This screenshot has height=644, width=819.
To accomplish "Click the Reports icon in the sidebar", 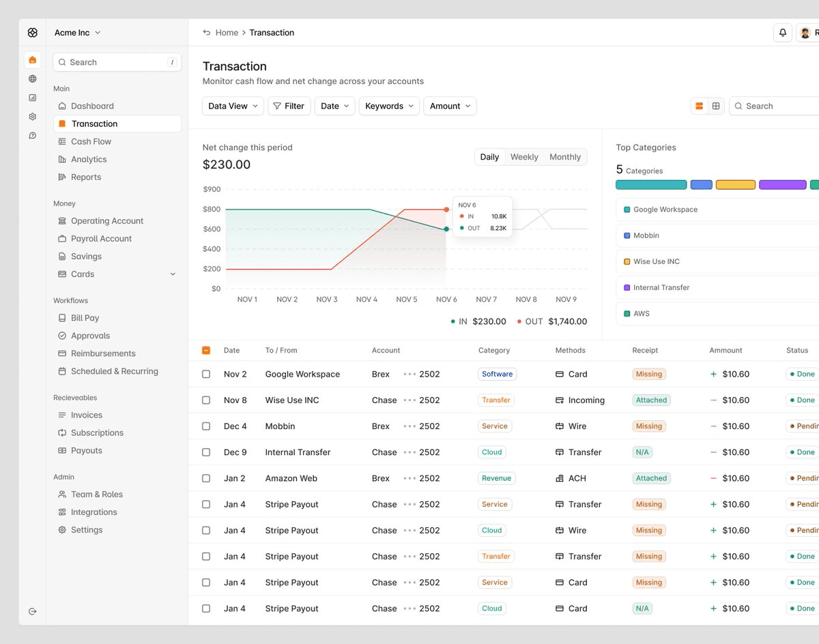I will click(x=62, y=177).
